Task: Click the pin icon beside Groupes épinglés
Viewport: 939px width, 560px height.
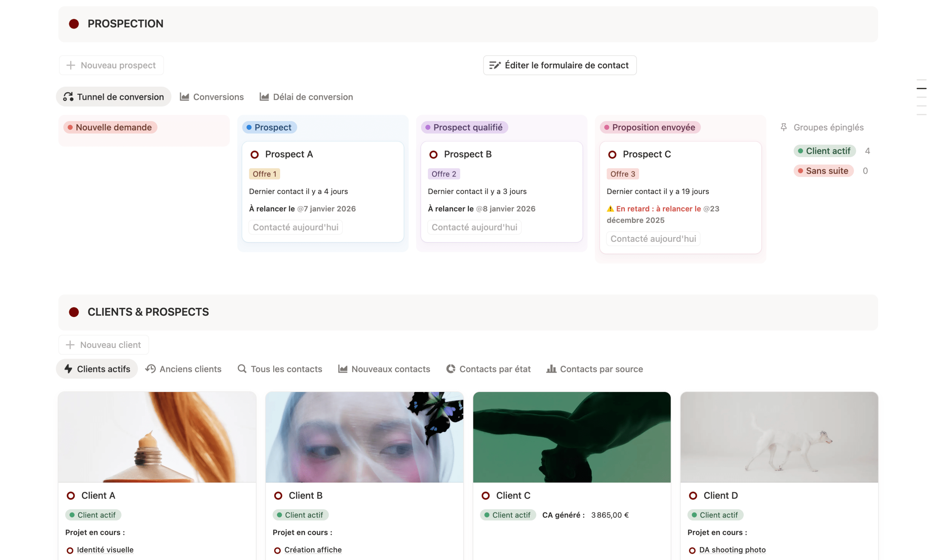Action: click(x=784, y=127)
